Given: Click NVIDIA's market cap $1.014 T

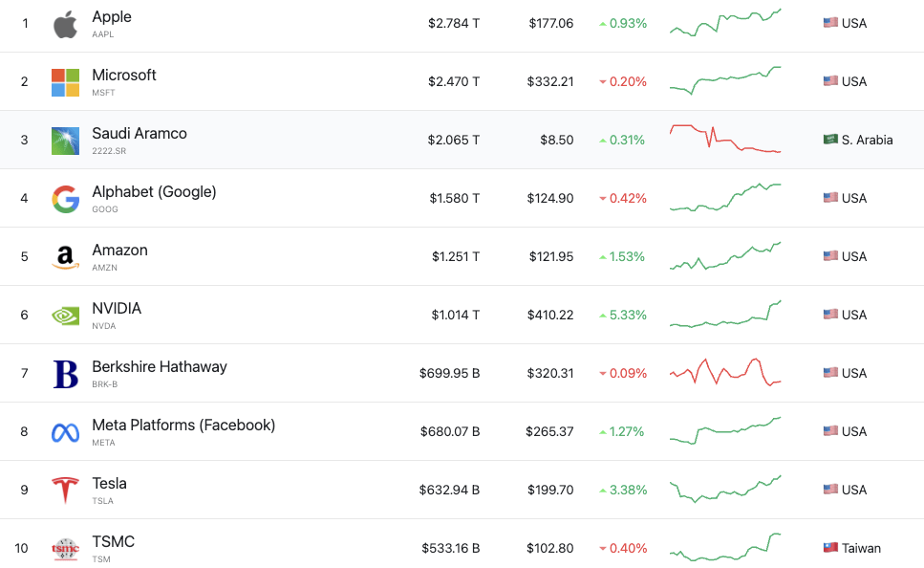Looking at the screenshot, I should coord(456,316).
